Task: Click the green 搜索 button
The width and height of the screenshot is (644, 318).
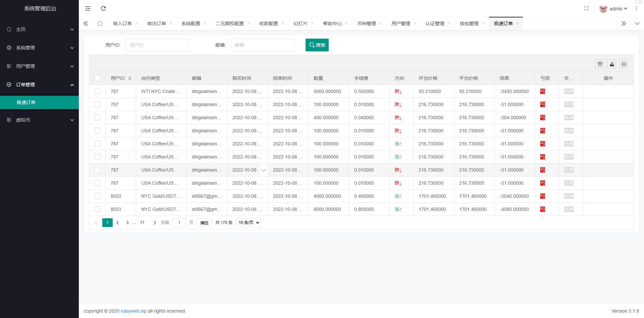Action: click(x=317, y=45)
